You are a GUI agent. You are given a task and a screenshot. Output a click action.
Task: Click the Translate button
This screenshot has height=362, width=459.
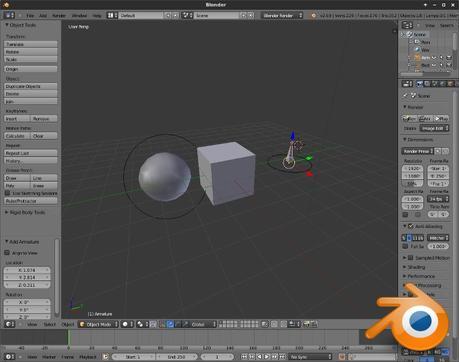[x=31, y=44]
